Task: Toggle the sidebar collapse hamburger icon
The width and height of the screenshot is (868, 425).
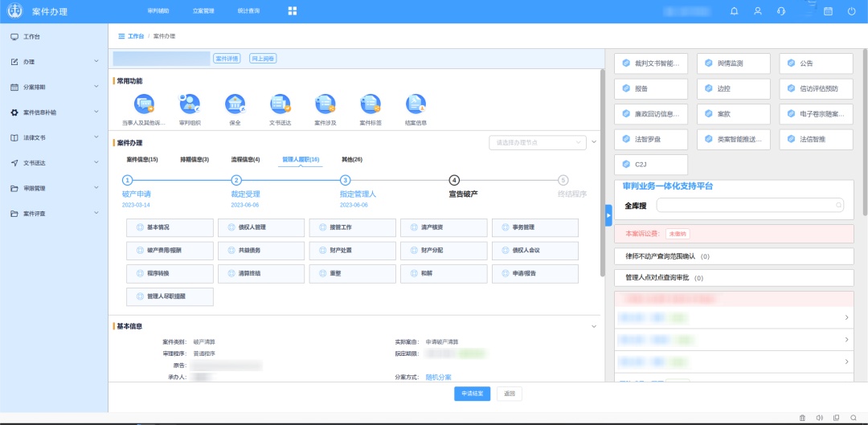Action: (121, 37)
